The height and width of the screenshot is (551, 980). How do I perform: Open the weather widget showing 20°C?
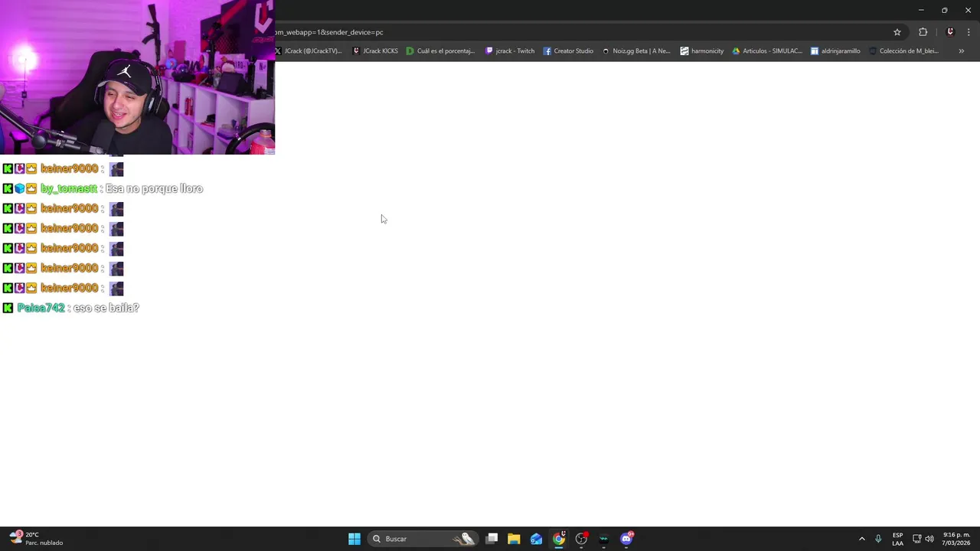coord(37,539)
